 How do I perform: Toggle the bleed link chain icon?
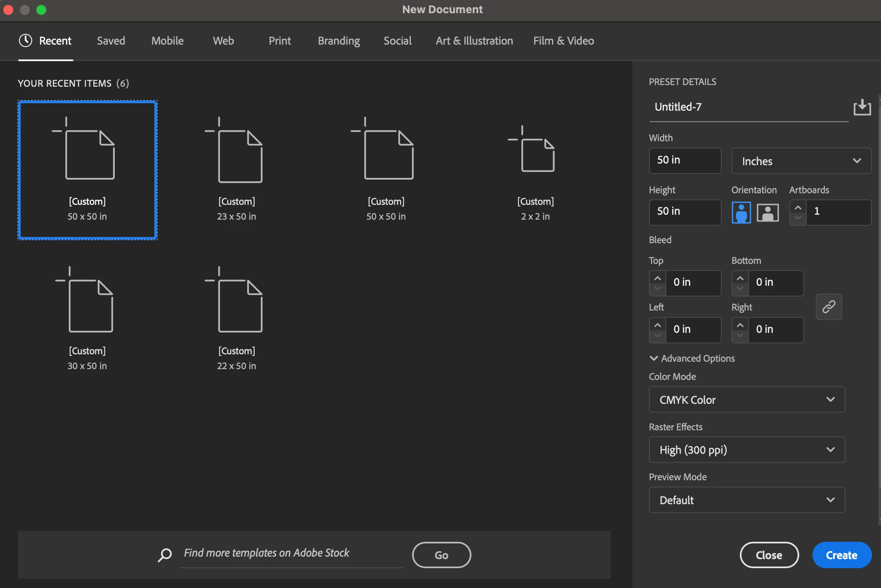829,307
